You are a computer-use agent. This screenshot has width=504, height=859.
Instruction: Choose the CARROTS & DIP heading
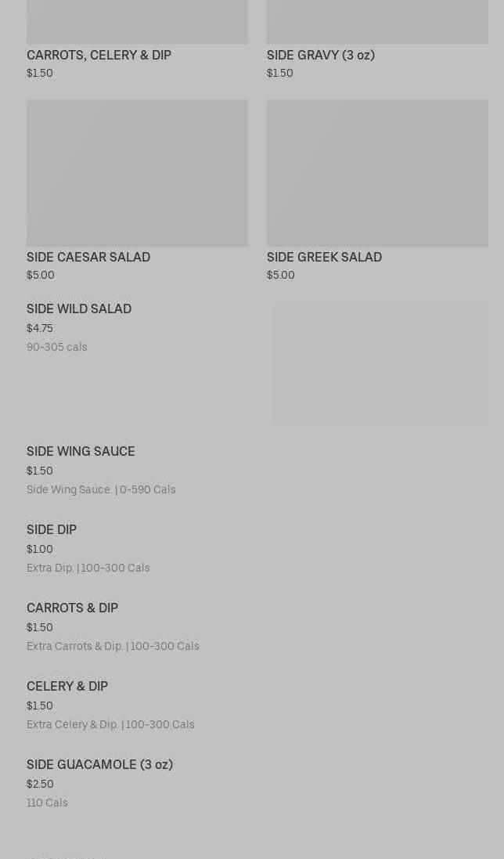pos(72,608)
